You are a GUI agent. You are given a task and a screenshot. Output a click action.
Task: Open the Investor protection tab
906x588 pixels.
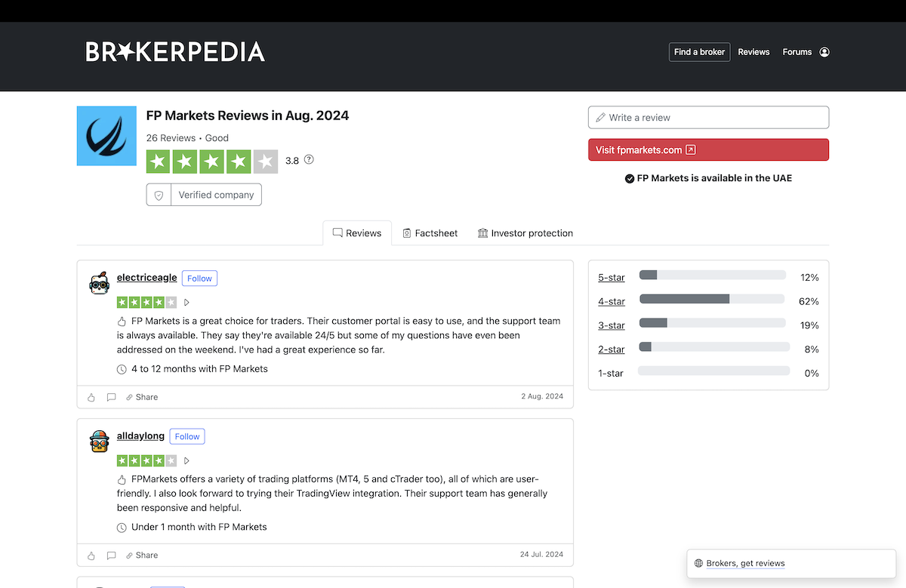525,233
